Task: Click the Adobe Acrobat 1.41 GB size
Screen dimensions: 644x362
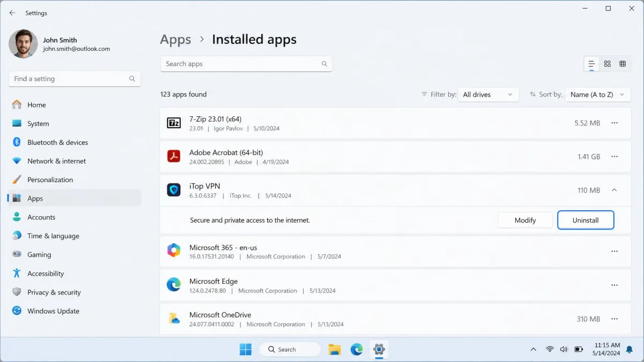Action: pos(589,157)
